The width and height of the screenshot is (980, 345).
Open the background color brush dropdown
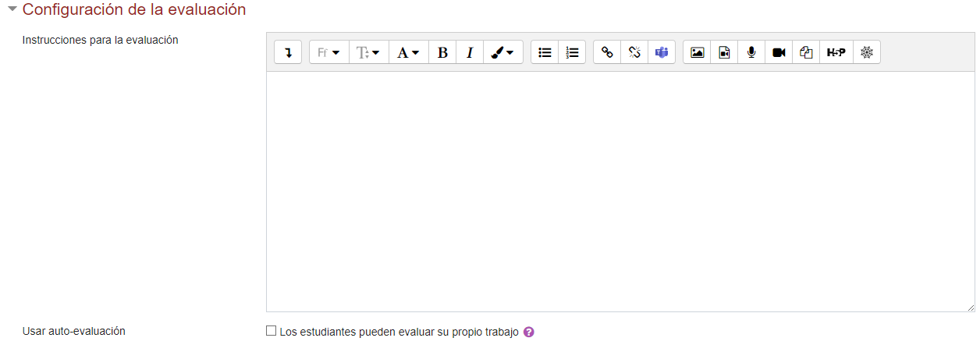click(x=503, y=52)
